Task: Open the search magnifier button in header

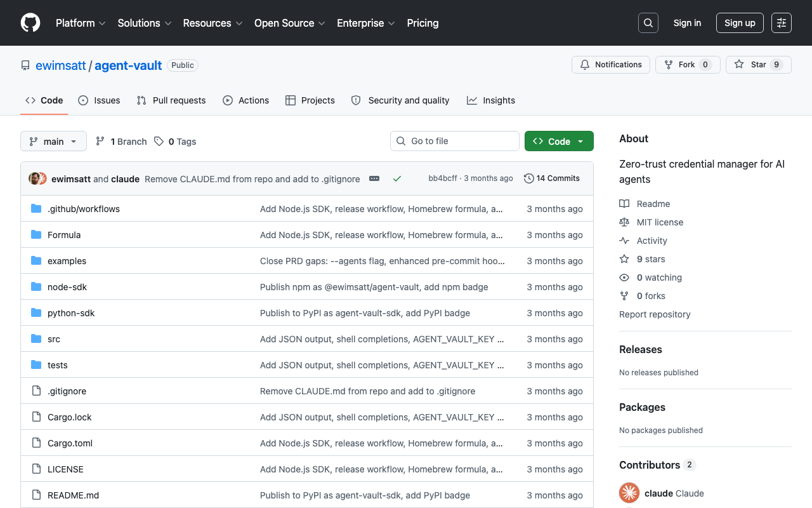Action: click(648, 23)
